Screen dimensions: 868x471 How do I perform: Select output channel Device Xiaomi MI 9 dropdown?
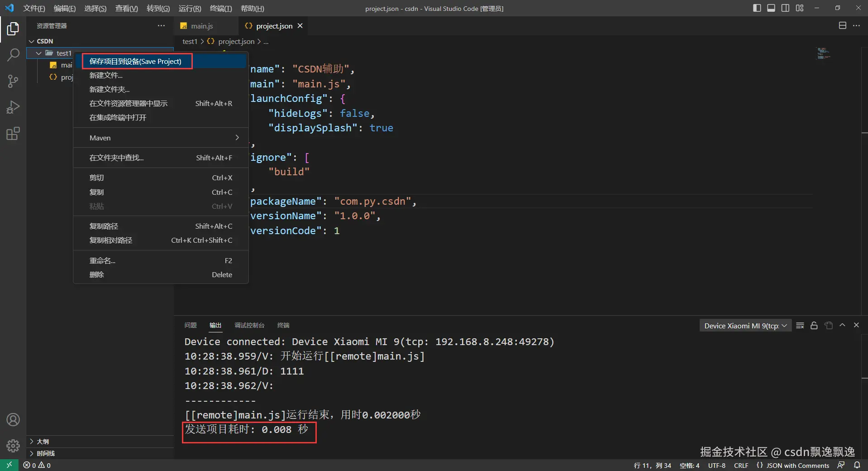pyautogui.click(x=746, y=326)
